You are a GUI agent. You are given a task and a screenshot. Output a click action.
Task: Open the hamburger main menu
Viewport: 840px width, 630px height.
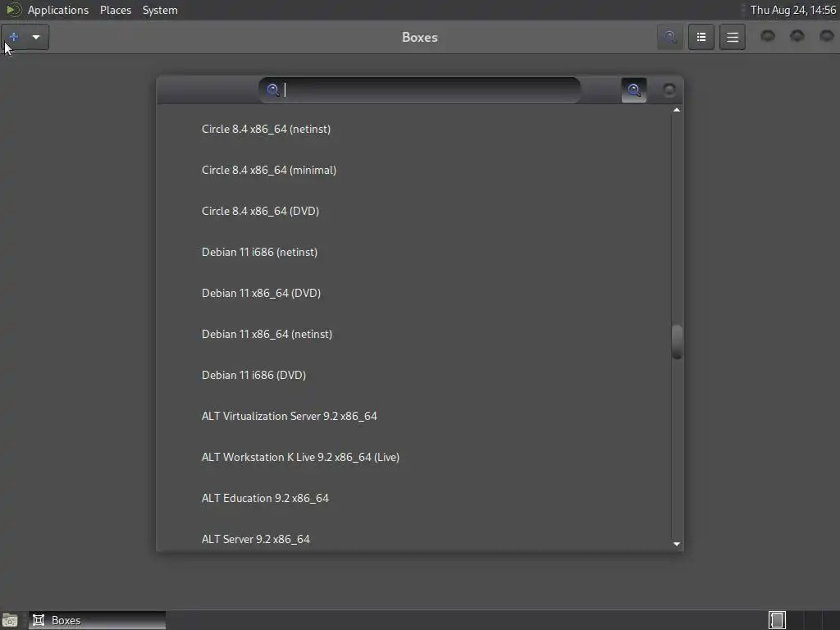point(733,37)
